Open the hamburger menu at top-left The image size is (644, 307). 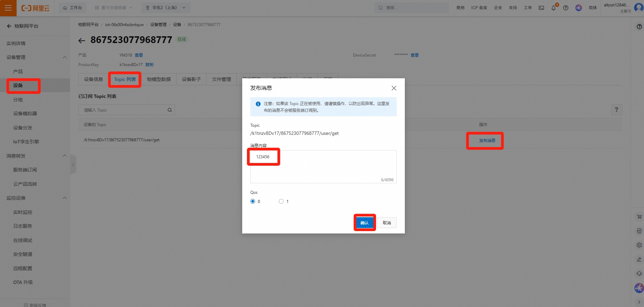click(x=8, y=8)
